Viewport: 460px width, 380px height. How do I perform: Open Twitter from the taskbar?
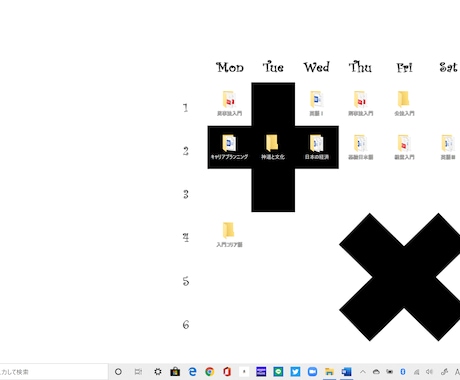pyautogui.click(x=295, y=371)
